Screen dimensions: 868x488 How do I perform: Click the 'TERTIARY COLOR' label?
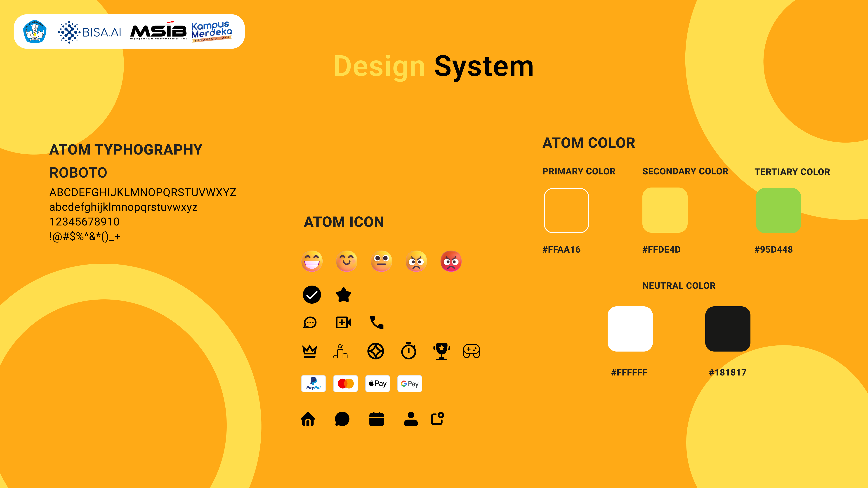pos(792,172)
